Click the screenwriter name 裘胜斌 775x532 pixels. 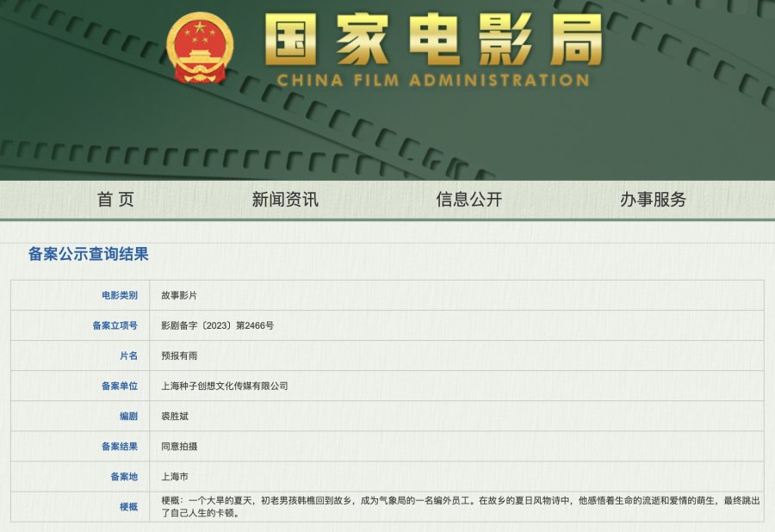tap(175, 416)
